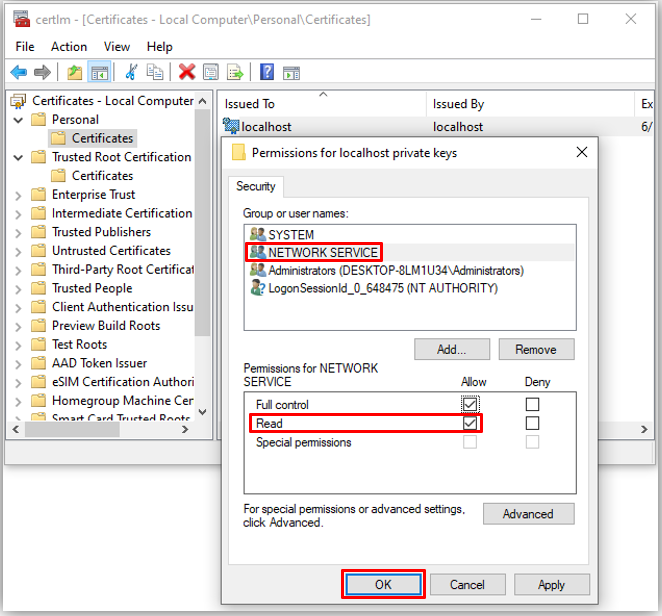The height and width of the screenshot is (616, 662).
Task: Click the Properties toolbar icon
Action: coord(211,72)
